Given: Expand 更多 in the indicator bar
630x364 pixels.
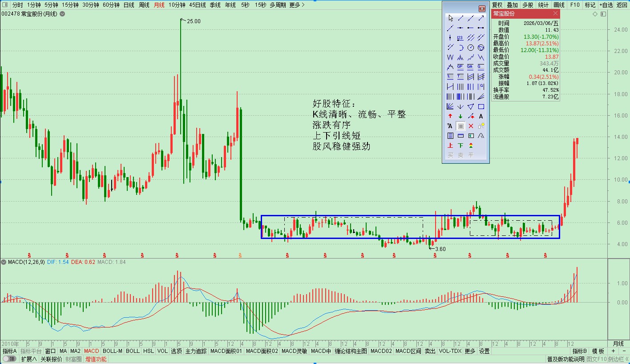Looking at the screenshot, I should pyautogui.click(x=470, y=351).
